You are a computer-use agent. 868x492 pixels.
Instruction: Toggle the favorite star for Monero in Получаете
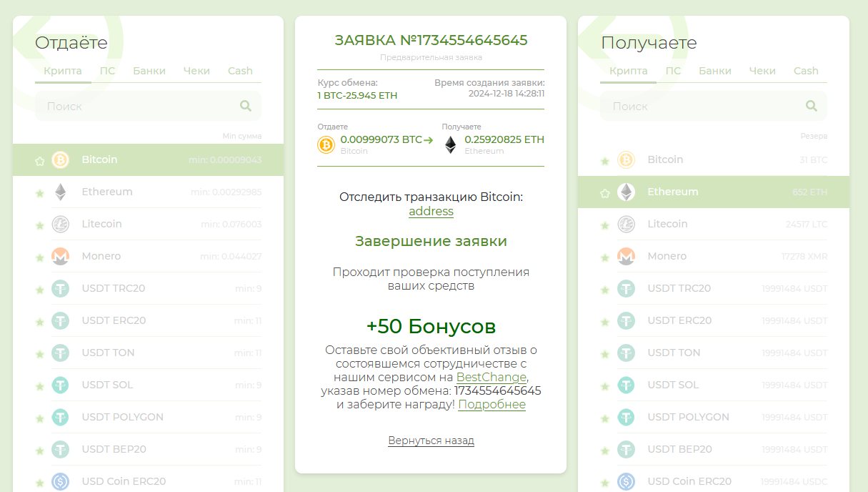click(x=605, y=256)
